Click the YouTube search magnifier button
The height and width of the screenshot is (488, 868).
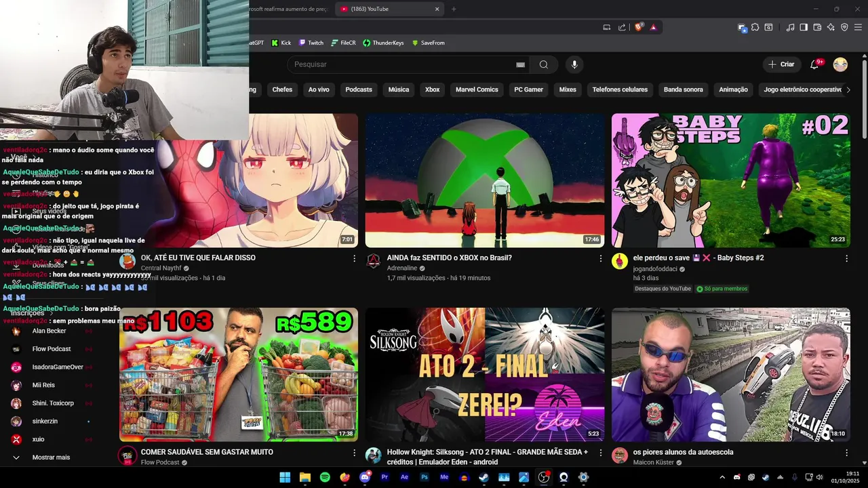click(x=544, y=64)
